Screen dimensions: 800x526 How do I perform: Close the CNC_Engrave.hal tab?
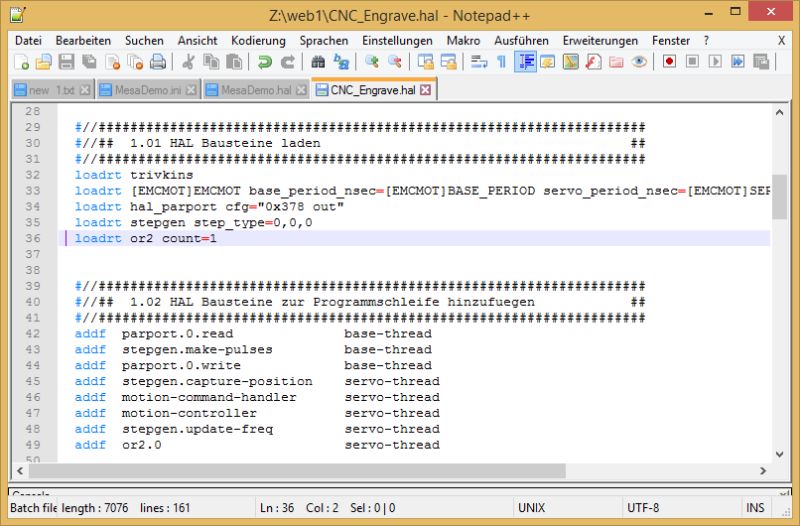pyautogui.click(x=426, y=90)
